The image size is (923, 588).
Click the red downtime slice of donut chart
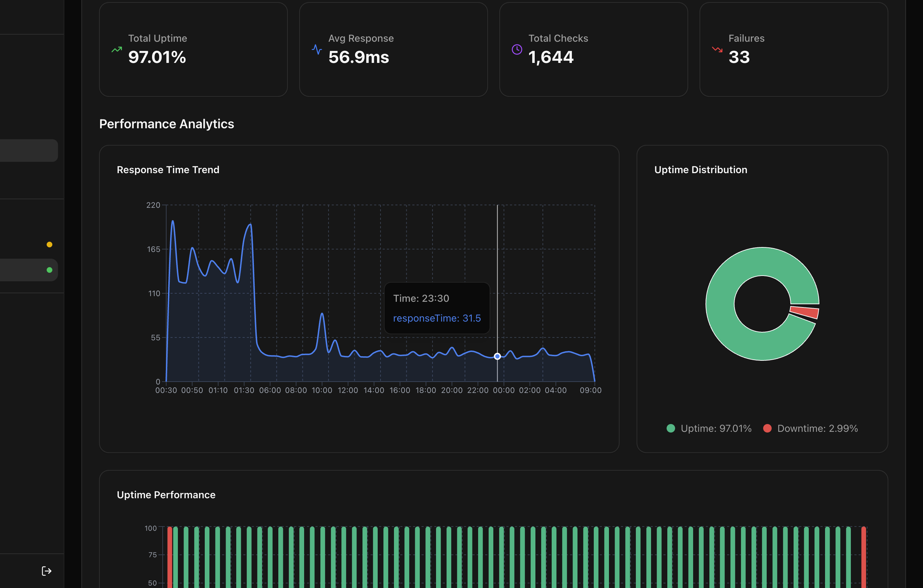click(805, 312)
